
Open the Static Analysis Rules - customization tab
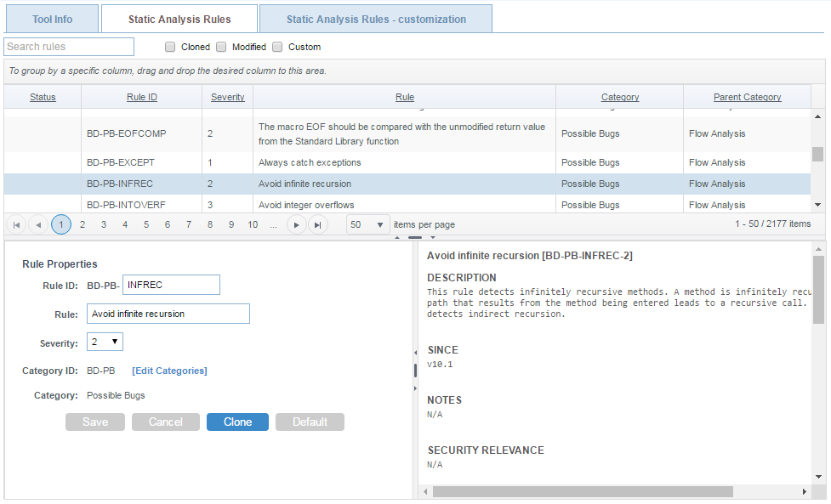click(376, 19)
